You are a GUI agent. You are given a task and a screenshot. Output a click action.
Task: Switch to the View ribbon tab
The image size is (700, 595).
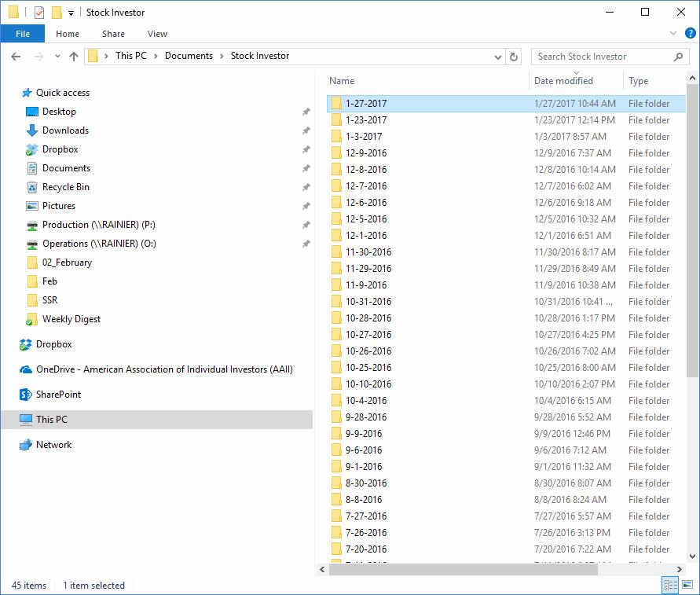pyautogui.click(x=156, y=34)
